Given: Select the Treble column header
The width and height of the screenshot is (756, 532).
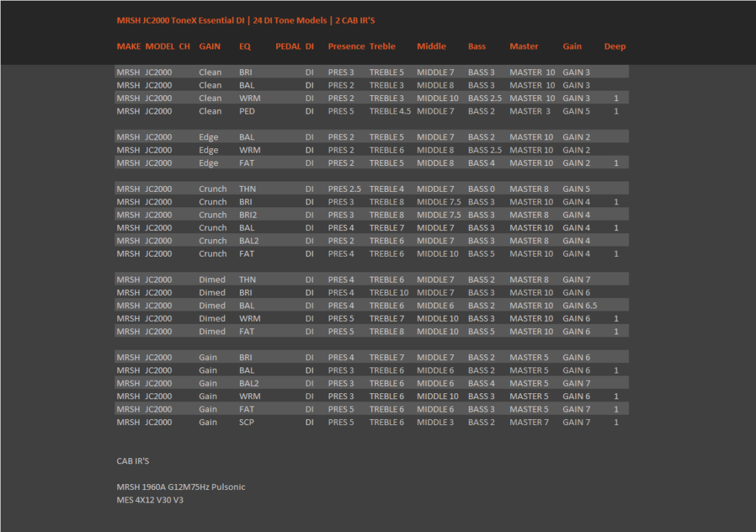Looking at the screenshot, I should 382,46.
